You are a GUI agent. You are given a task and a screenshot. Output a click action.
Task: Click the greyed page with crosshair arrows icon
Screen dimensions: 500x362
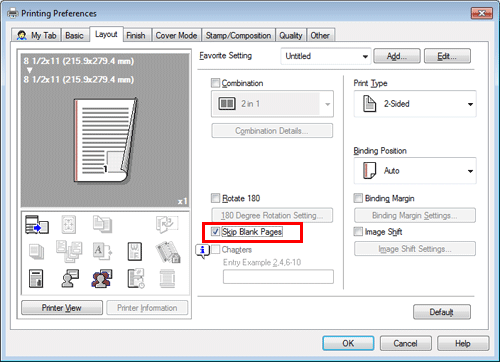(69, 224)
